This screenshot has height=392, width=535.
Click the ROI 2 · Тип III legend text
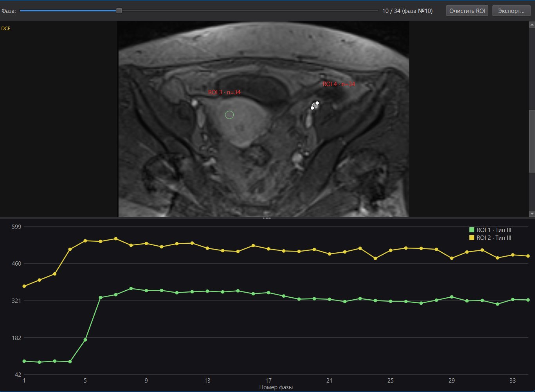pos(494,238)
